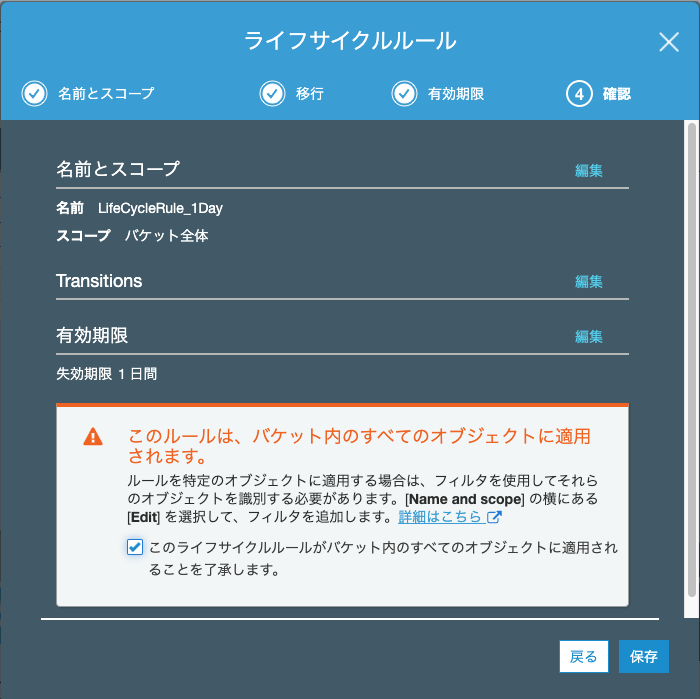Click the external link icon beside 詳細はこちら

[494, 517]
